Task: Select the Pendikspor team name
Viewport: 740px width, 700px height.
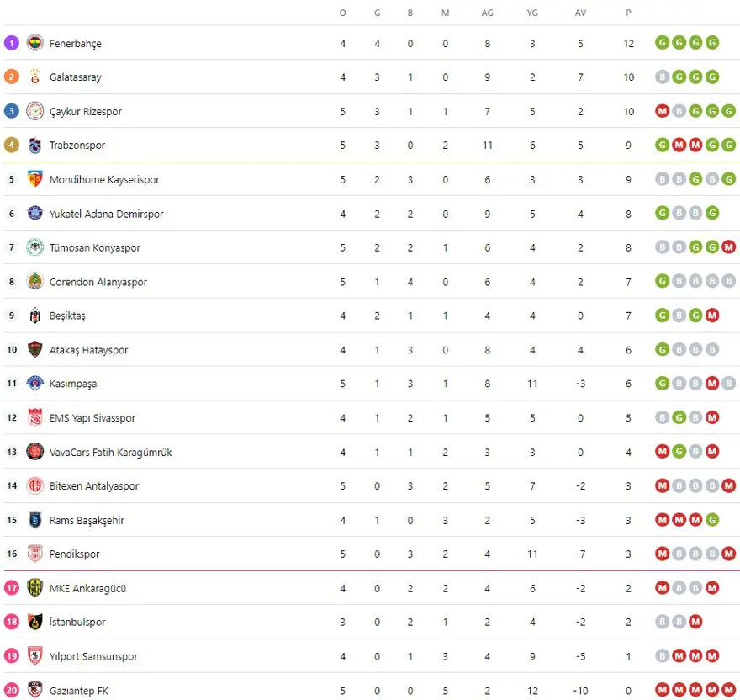Action: pos(74,554)
